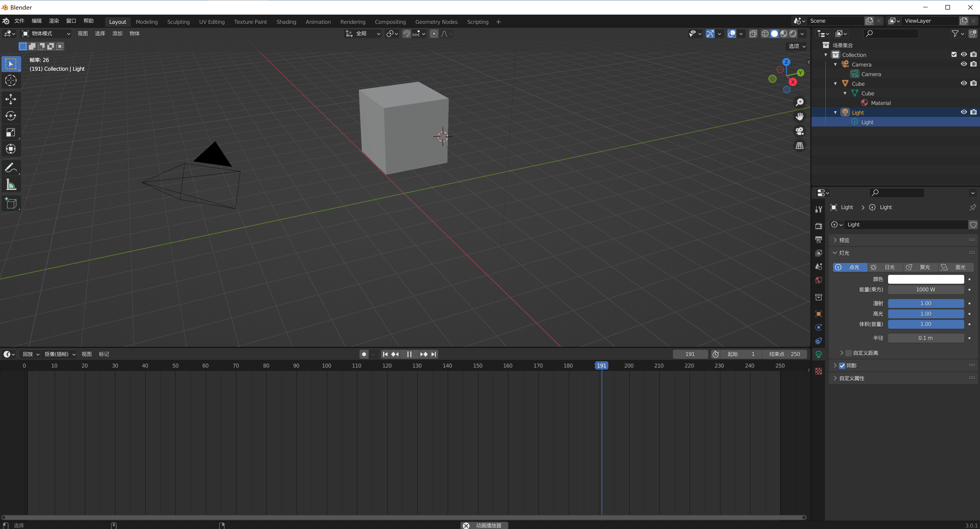The height and width of the screenshot is (529, 980).
Task: Switch to the Geometry Nodes workspace tab
Action: click(436, 22)
